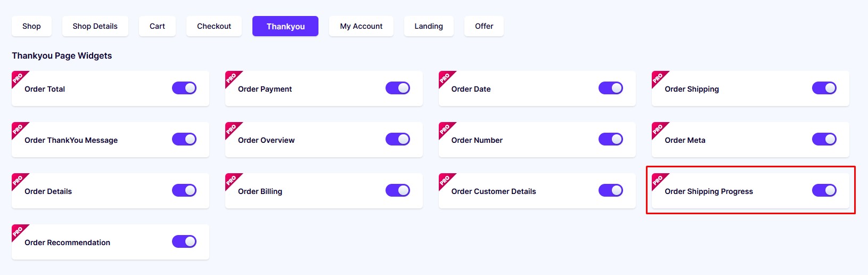
Task: Switch to the Shop tab
Action: point(31,26)
